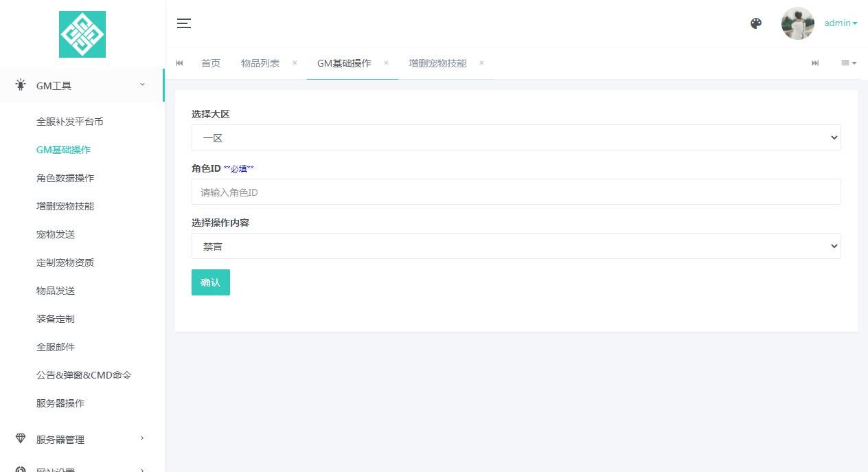The height and width of the screenshot is (472, 868).
Task: Close the 增删宠物技能 tab
Action: 481,63
